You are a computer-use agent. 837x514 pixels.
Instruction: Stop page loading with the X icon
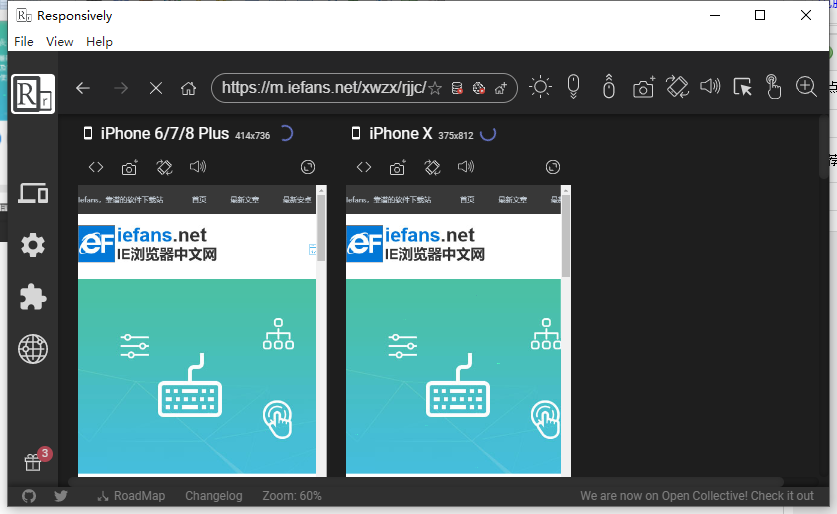coord(156,88)
